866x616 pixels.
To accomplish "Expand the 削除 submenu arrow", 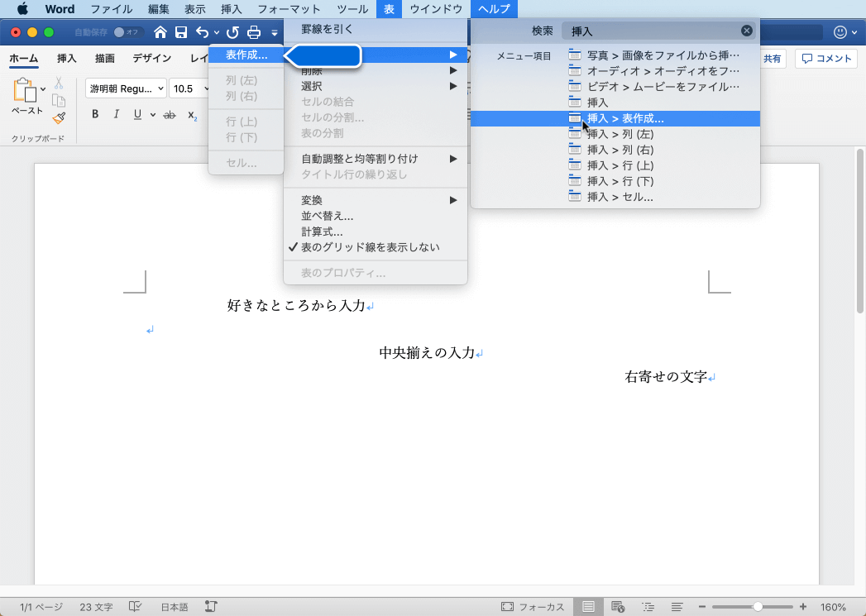I will pyautogui.click(x=453, y=70).
